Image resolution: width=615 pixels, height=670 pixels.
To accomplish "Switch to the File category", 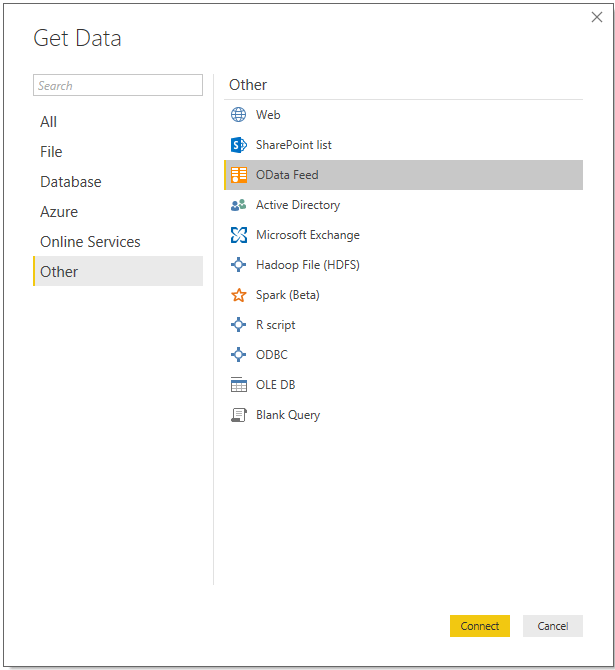I will coord(51,152).
